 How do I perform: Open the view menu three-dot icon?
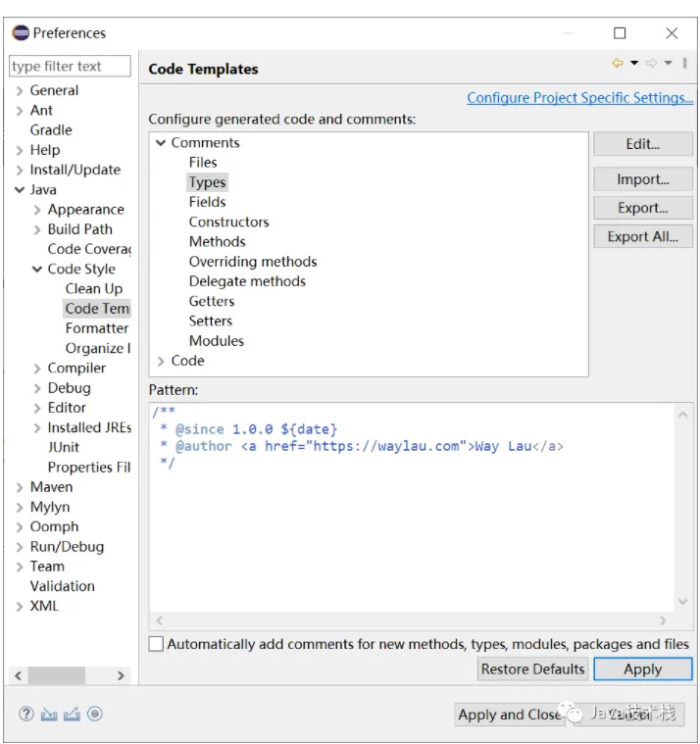tap(685, 63)
